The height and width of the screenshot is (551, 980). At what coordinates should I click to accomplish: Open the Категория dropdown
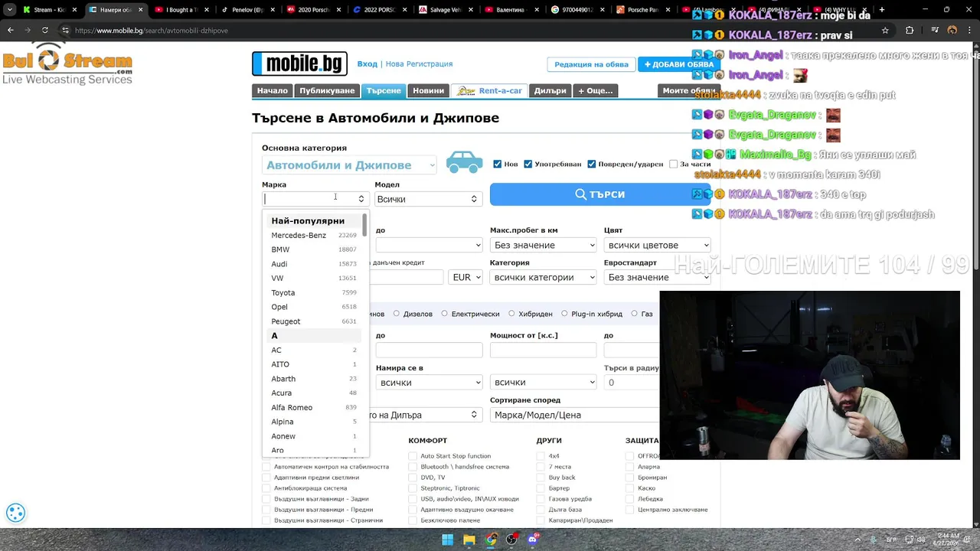coord(543,277)
